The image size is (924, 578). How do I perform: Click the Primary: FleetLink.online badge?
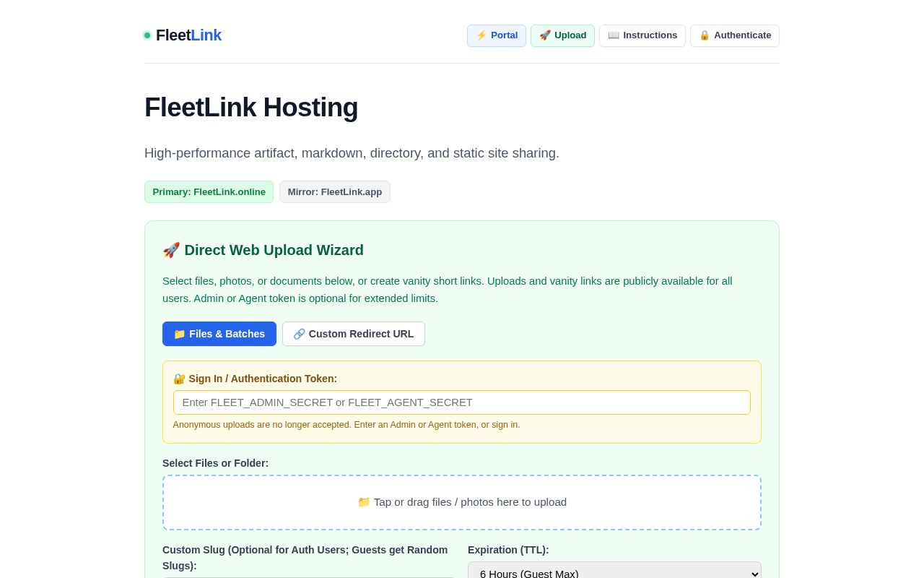(x=209, y=191)
